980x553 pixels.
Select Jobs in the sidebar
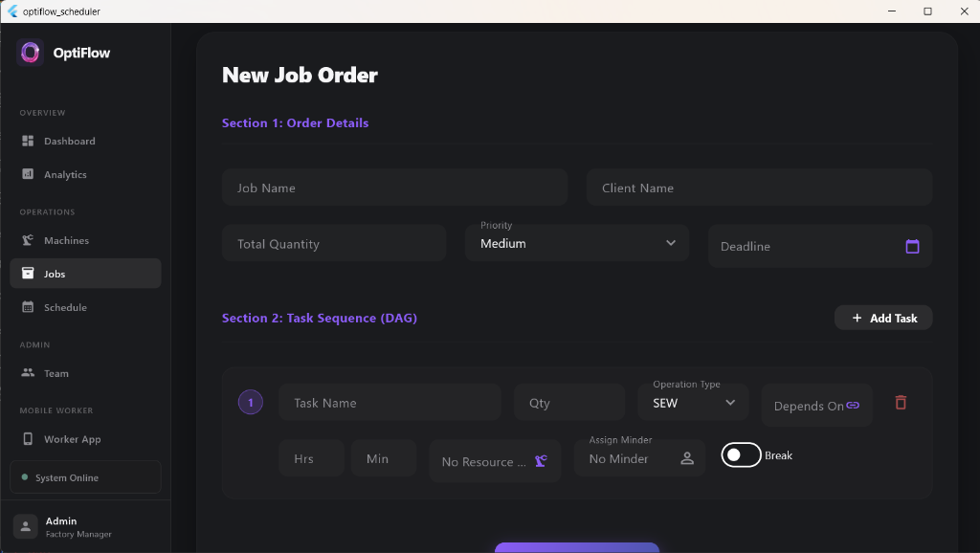pos(85,274)
